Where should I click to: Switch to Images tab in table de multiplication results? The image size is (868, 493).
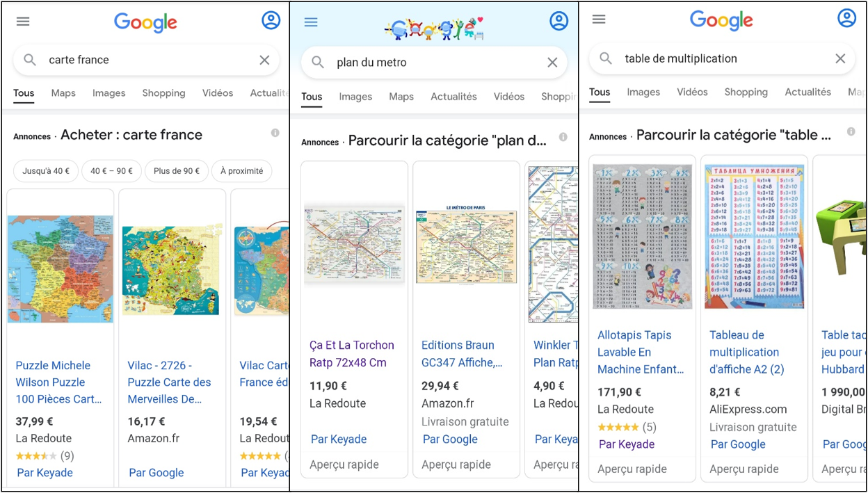tap(643, 92)
